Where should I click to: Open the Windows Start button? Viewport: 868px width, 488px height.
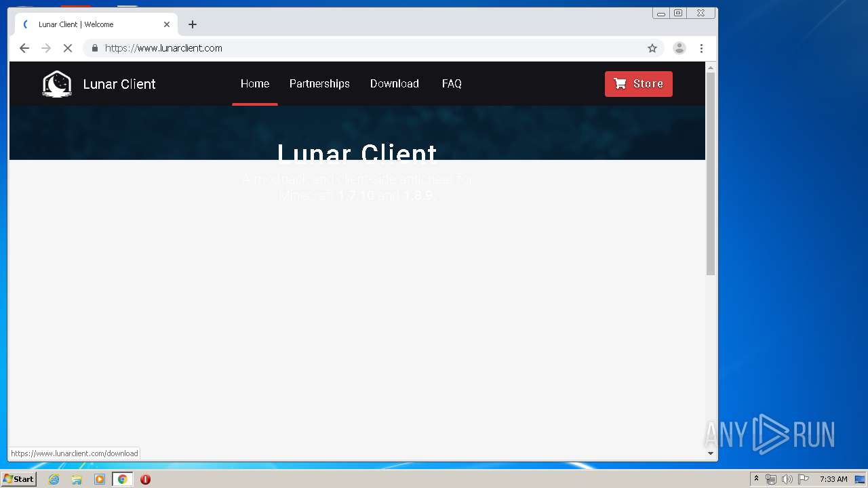click(x=19, y=479)
